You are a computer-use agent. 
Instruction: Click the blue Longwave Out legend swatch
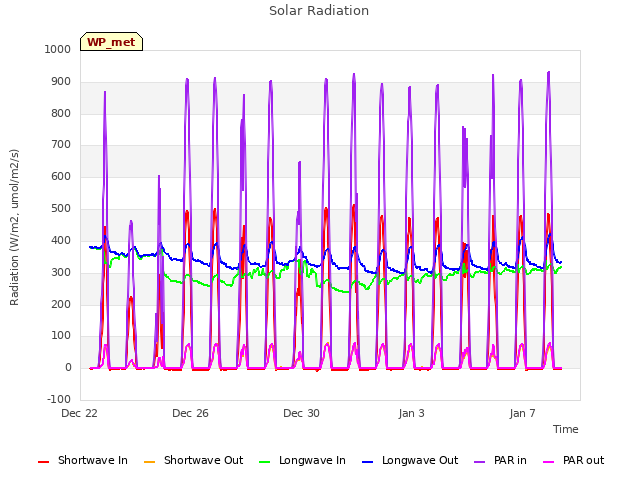coord(367,462)
